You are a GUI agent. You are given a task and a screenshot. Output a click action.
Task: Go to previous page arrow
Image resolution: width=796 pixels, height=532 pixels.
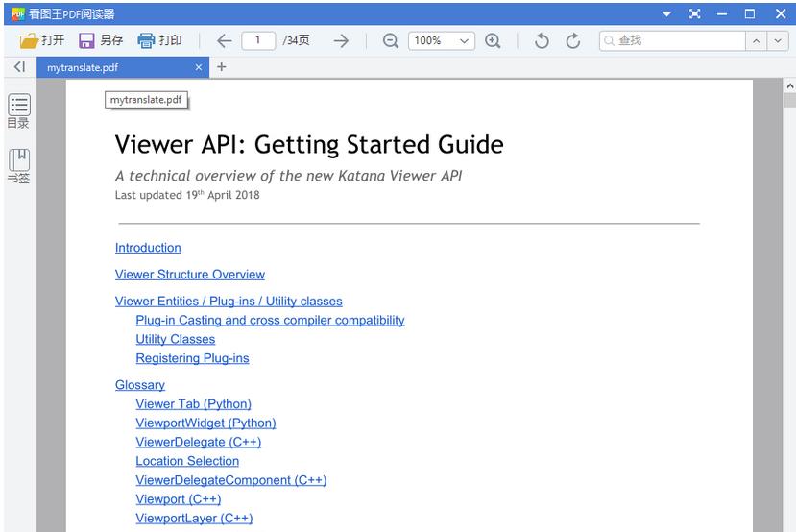[x=224, y=40]
